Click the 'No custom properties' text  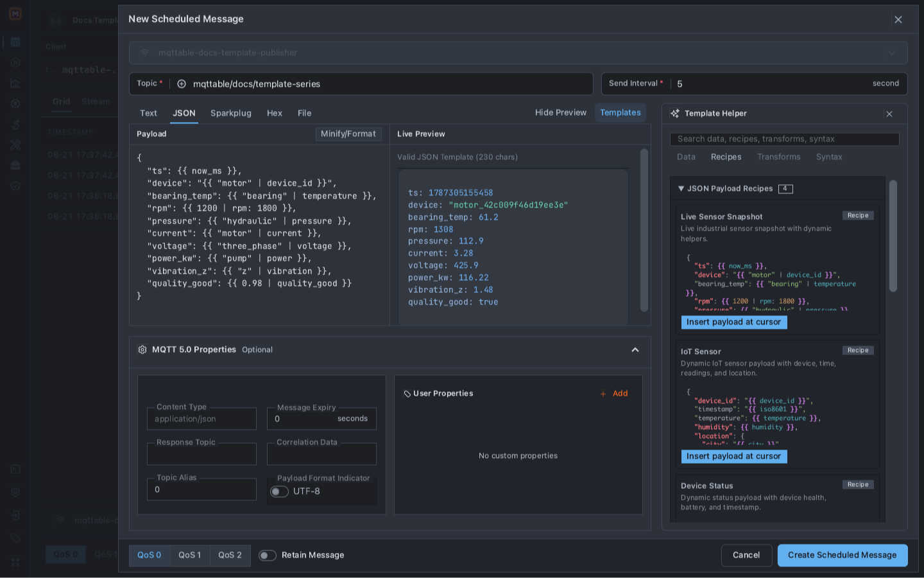(x=518, y=456)
